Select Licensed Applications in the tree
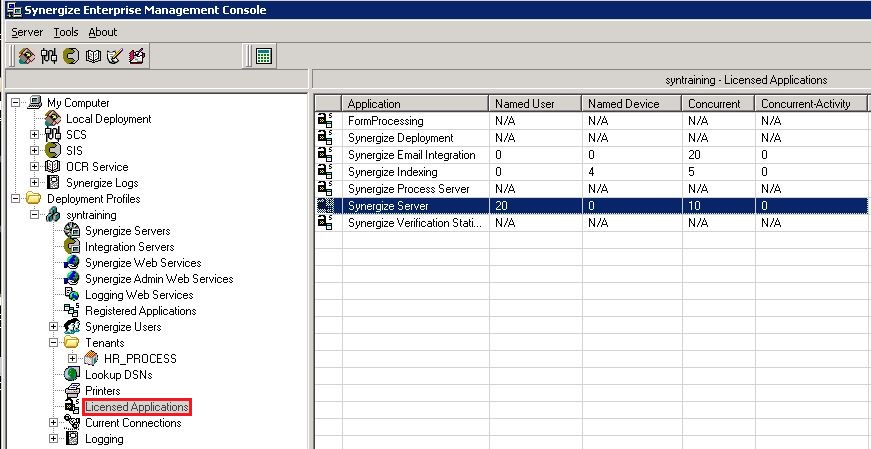Screen dimensions: 871x449 pos(137,407)
